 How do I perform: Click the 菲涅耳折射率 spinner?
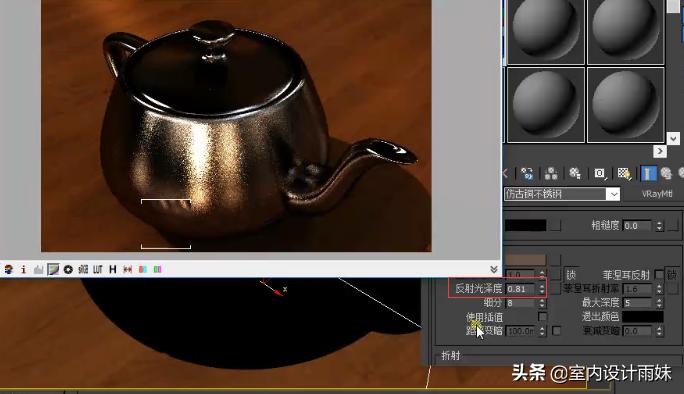659,289
